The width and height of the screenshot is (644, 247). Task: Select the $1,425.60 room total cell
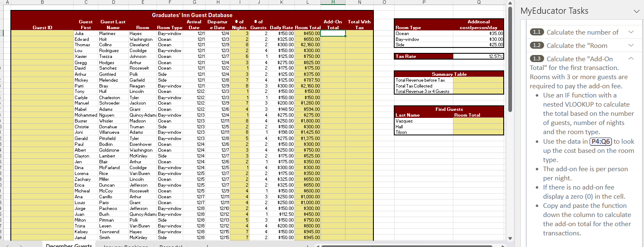pos(307,132)
